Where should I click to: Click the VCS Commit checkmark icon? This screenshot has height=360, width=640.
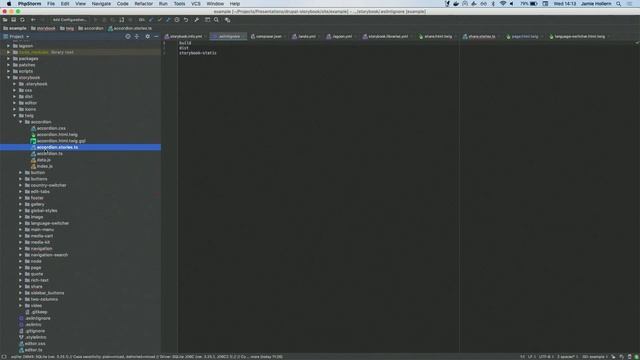(x=160, y=20)
